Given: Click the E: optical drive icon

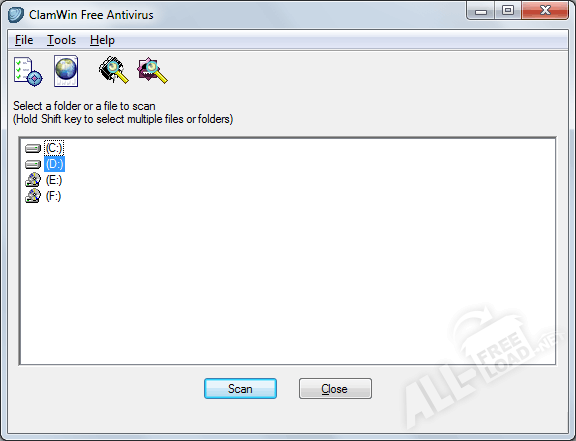Looking at the screenshot, I should (33, 180).
